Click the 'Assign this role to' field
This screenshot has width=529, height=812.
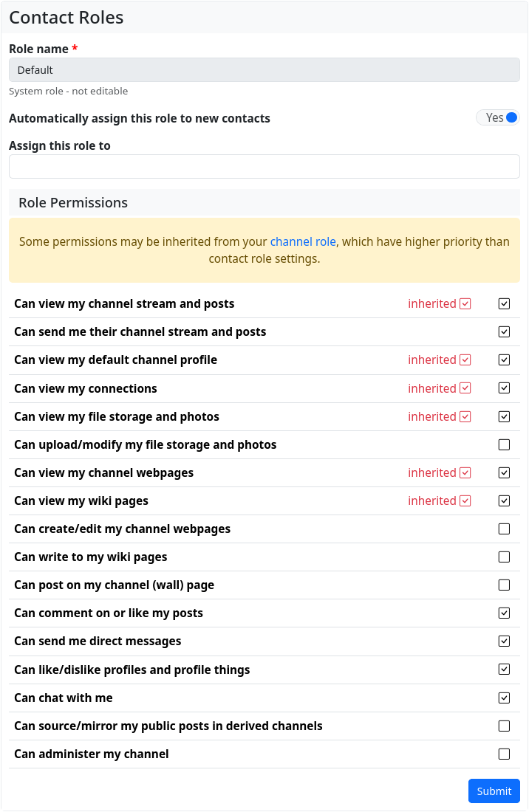tap(264, 167)
